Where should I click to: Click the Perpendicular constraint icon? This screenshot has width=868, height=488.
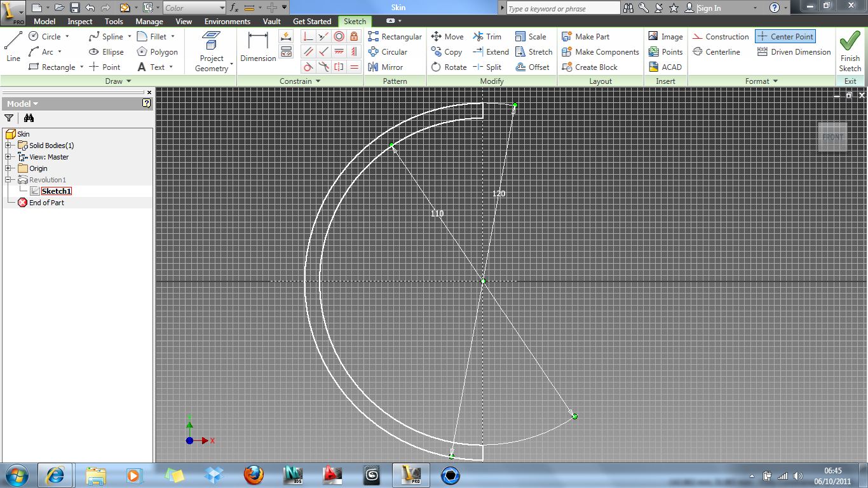[323, 51]
